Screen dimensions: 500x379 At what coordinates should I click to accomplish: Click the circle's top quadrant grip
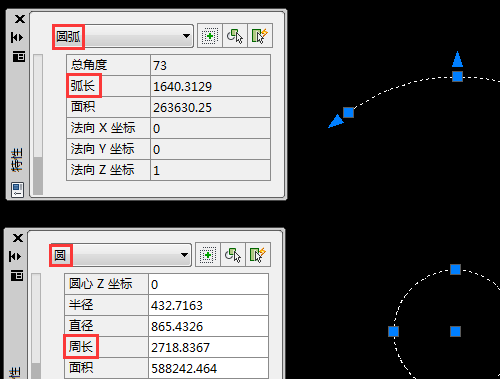click(x=455, y=269)
